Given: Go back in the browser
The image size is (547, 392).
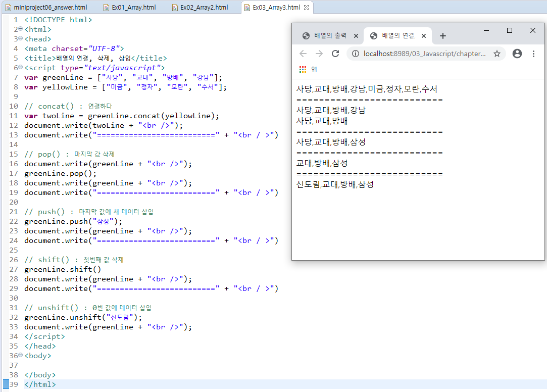Looking at the screenshot, I should tap(303, 54).
